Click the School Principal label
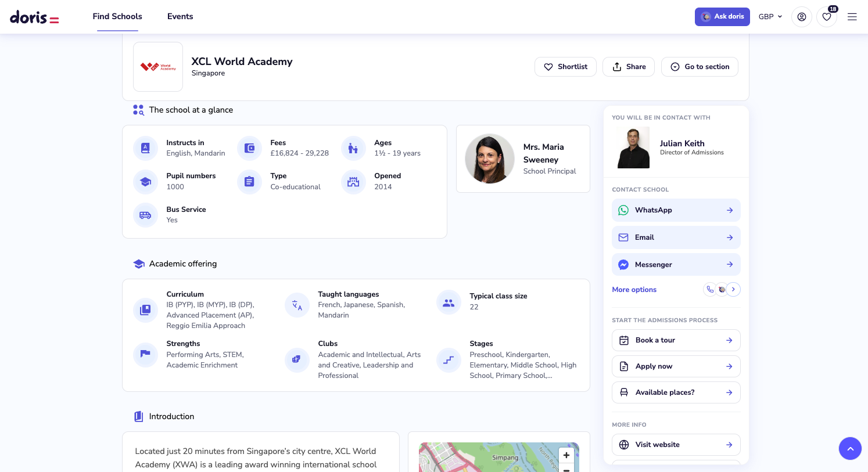 (550, 171)
